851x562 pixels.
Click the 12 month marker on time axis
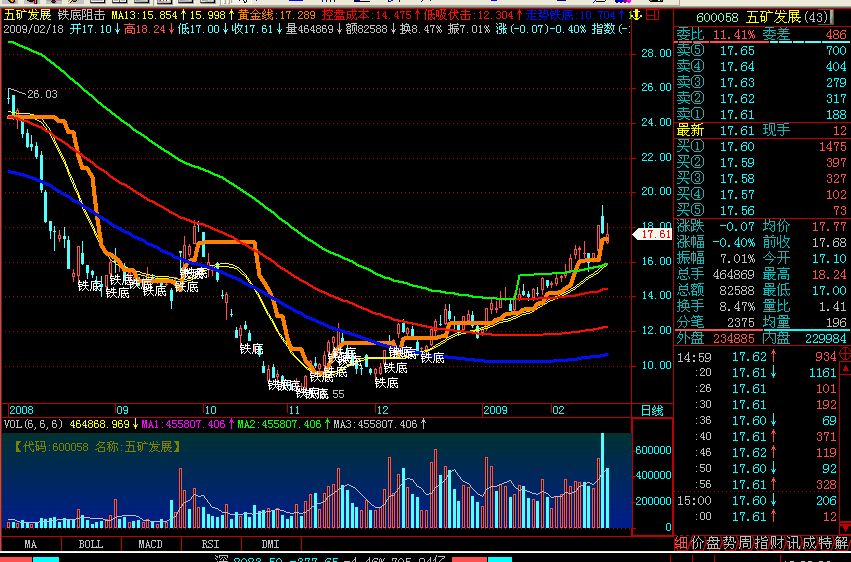click(383, 411)
